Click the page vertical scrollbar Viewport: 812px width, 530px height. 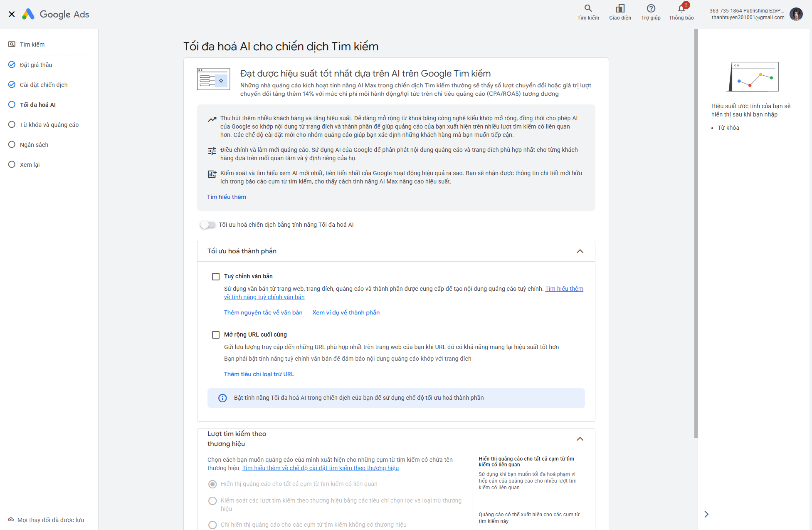tap(696, 233)
